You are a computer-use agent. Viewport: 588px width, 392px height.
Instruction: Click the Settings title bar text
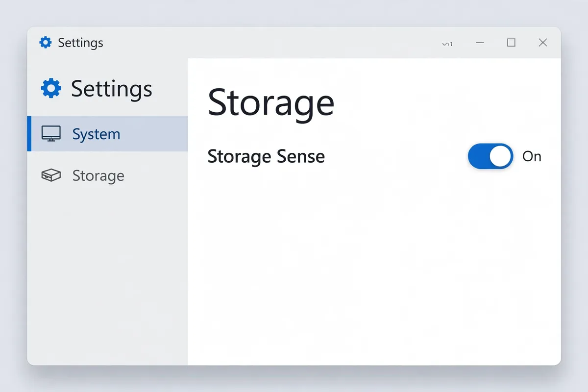tap(80, 43)
